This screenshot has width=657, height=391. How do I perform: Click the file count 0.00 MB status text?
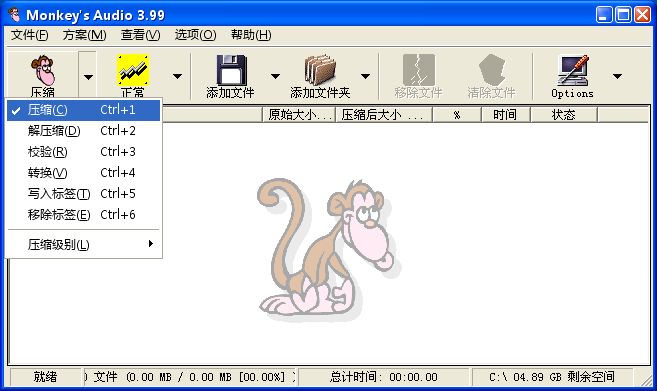[190, 377]
